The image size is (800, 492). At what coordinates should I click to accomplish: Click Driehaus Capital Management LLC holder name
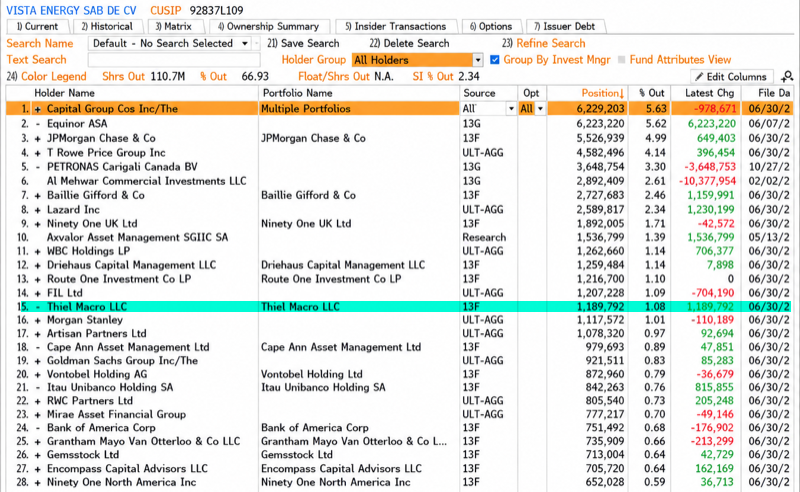[x=131, y=265]
